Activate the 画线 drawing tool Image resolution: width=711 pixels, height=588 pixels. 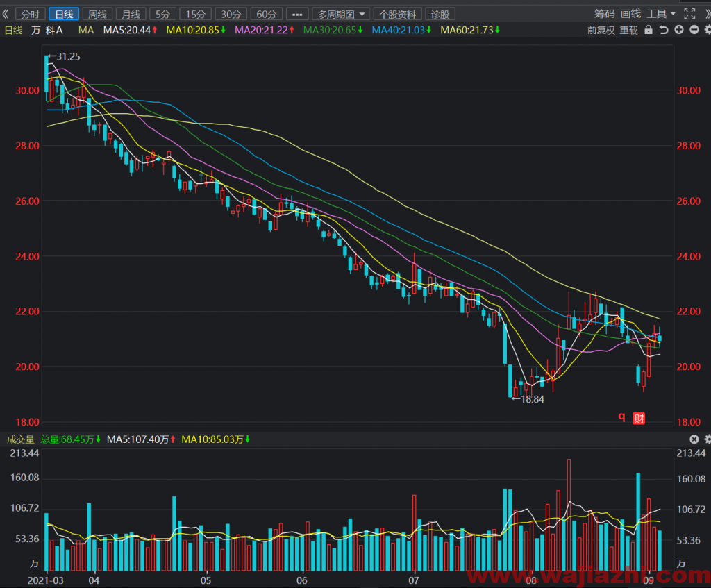(x=630, y=14)
